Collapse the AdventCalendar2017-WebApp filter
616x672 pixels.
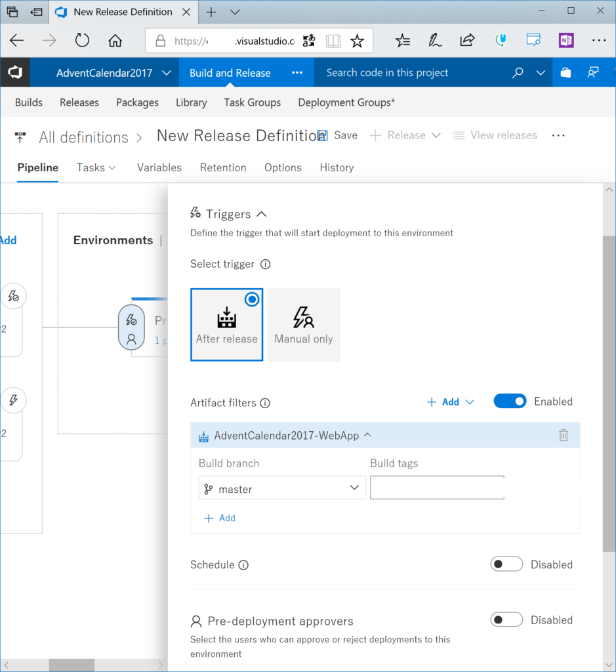367,435
